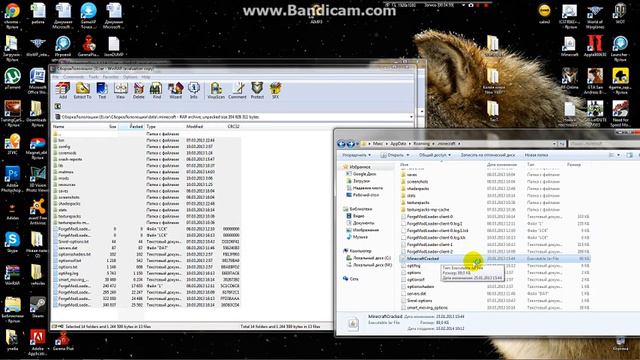Open Рабочий стол in Explorer sidebar
This screenshot has width=640, height=360.
click(366, 195)
